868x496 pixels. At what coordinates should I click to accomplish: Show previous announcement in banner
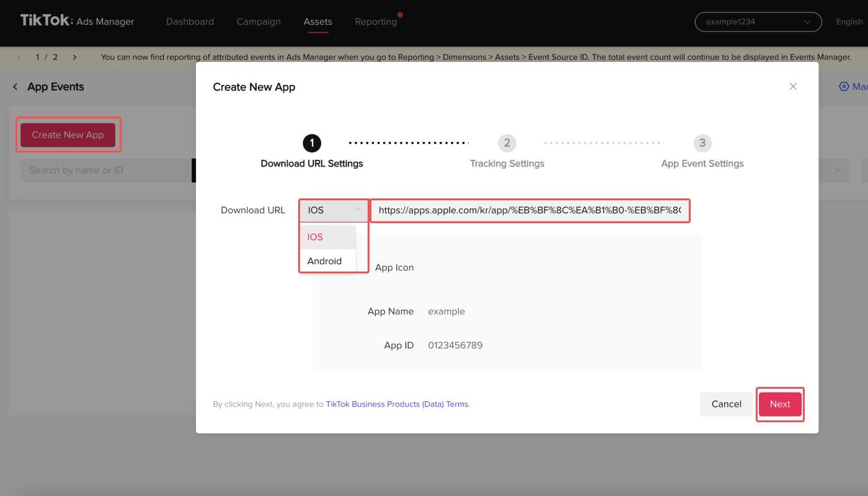[x=19, y=57]
